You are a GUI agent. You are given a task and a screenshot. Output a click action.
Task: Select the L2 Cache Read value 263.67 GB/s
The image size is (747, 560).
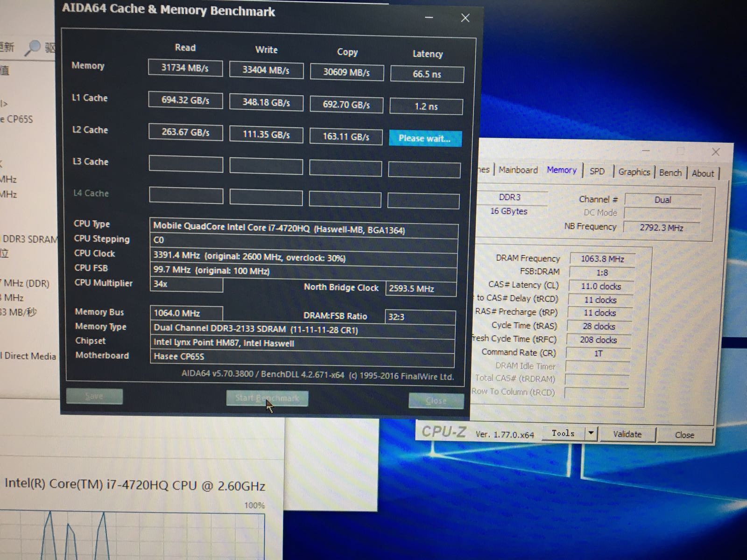point(186,132)
